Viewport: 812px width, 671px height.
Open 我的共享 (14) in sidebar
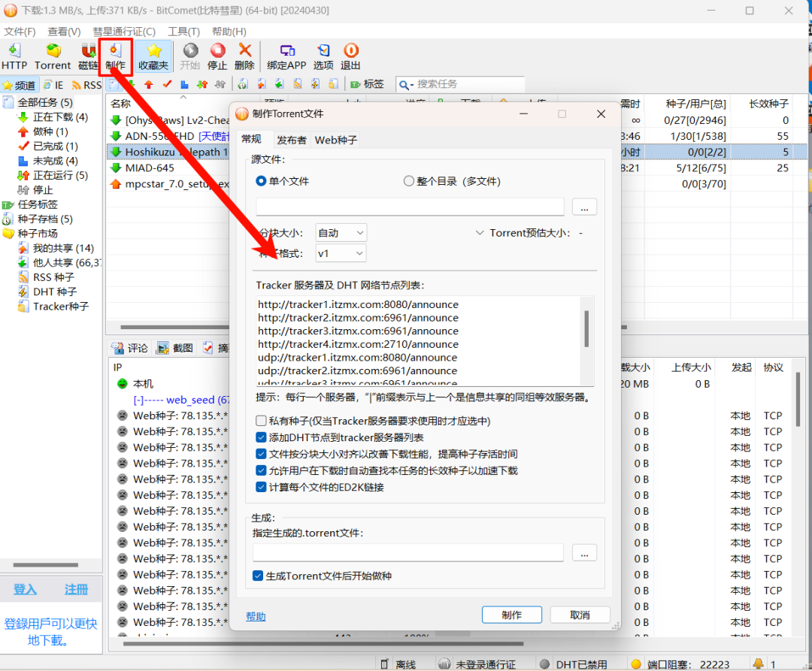click(56, 248)
